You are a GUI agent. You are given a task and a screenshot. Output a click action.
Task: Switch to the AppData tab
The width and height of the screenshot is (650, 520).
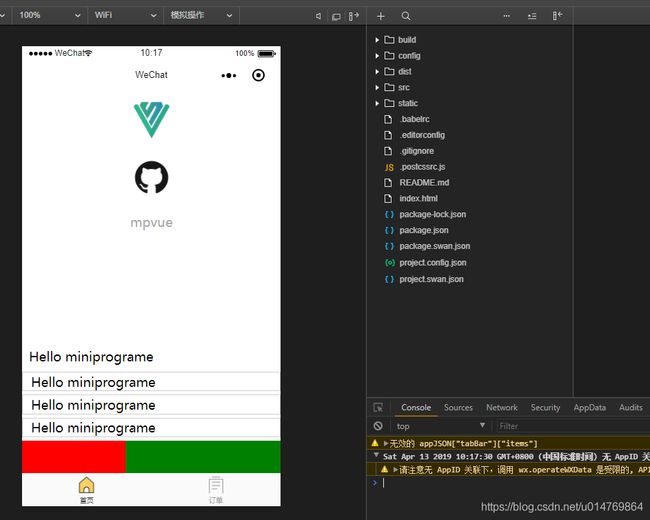coord(589,408)
